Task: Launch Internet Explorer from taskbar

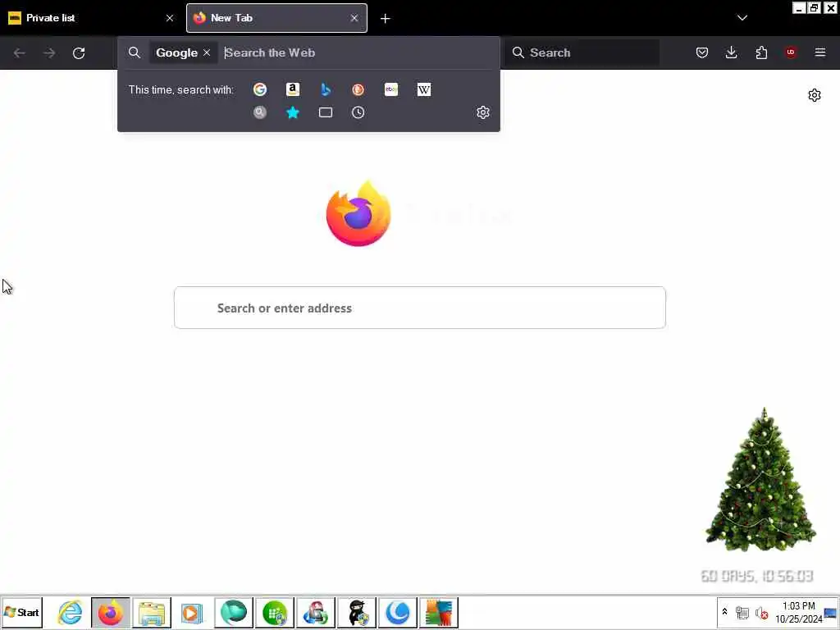Action: 71,612
